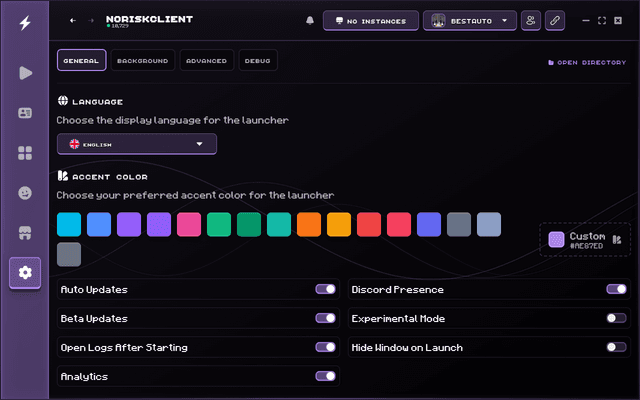Switch to the Advanced tab
The width and height of the screenshot is (640, 400).
207,60
